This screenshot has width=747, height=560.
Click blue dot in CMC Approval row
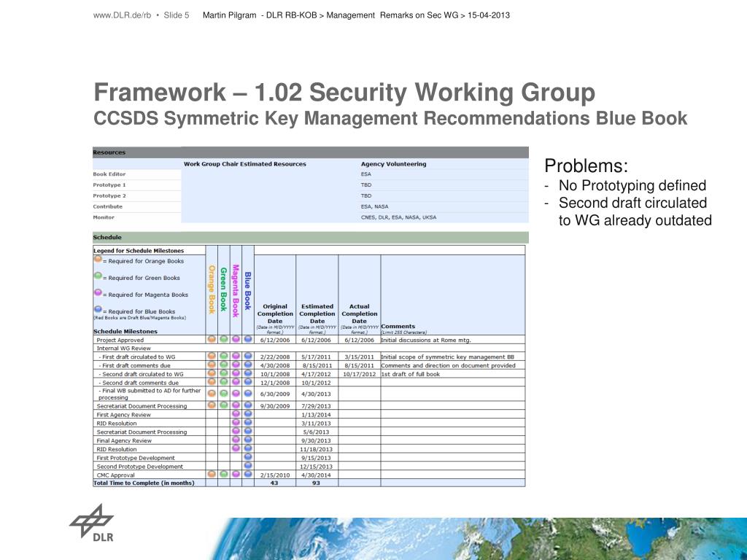click(x=248, y=474)
